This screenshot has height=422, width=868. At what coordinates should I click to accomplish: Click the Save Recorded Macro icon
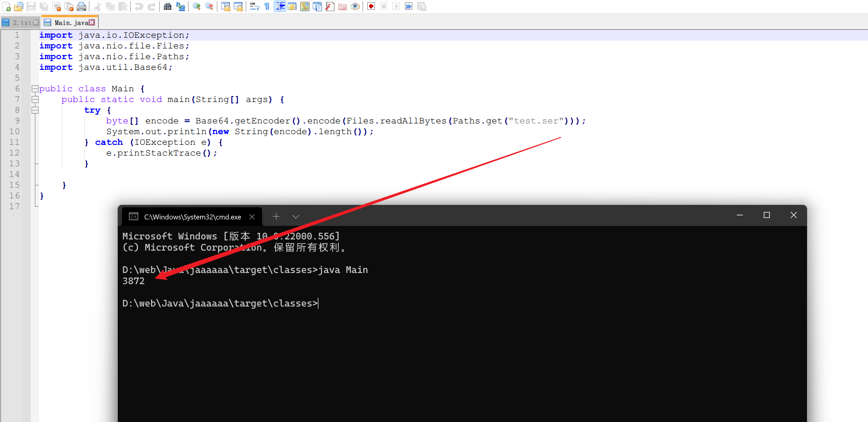pyautogui.click(x=422, y=7)
